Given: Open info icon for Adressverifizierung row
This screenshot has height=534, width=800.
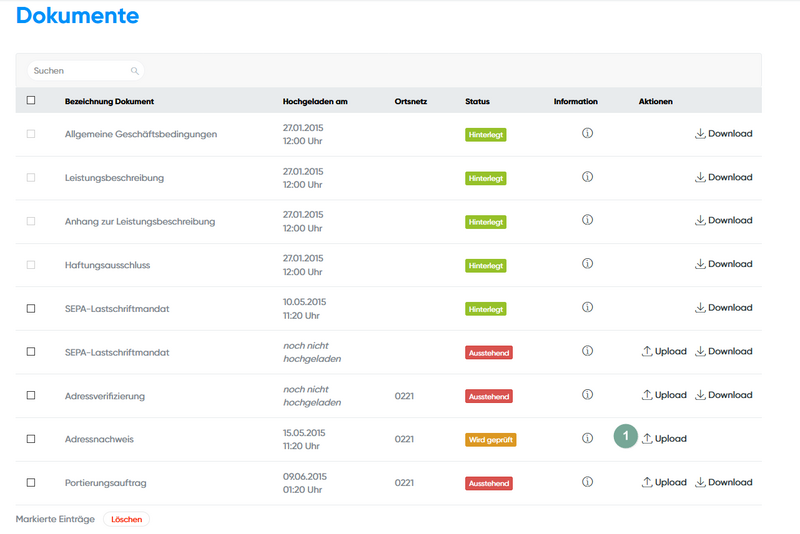Looking at the screenshot, I should [587, 395].
